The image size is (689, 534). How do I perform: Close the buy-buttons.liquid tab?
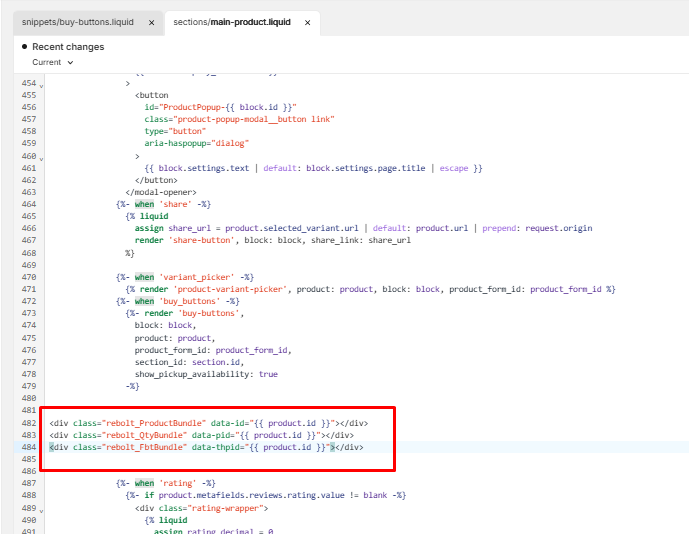152,22
